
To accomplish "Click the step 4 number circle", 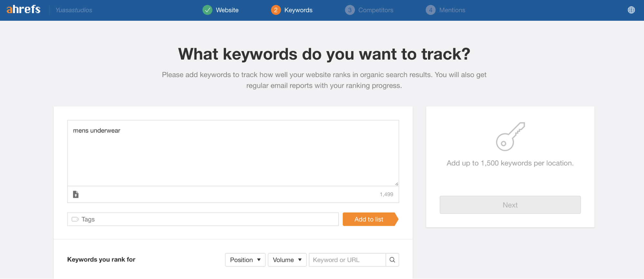I will 430,10.
